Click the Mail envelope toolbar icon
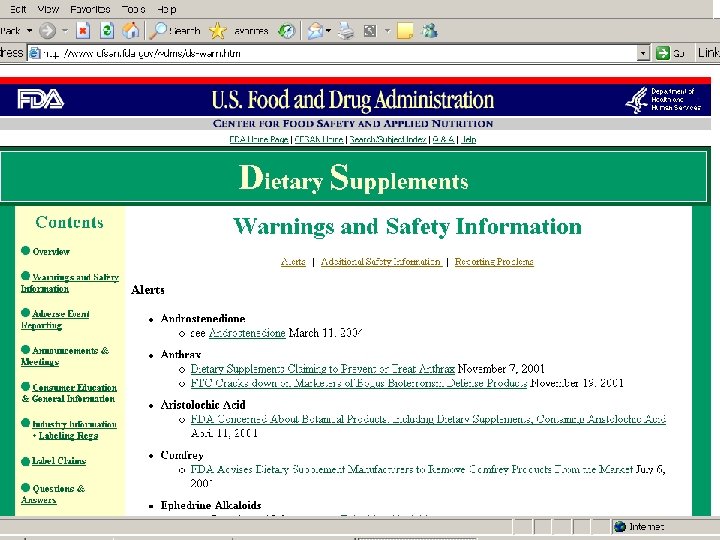This screenshot has width=720, height=540. (x=315, y=31)
